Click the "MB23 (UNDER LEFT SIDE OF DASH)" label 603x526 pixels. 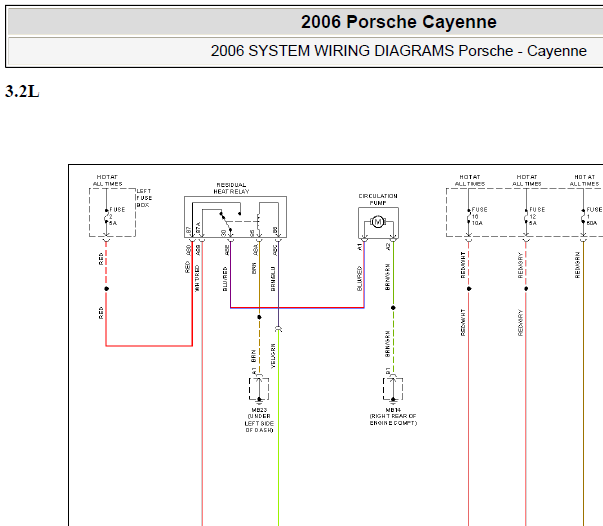coord(259,420)
